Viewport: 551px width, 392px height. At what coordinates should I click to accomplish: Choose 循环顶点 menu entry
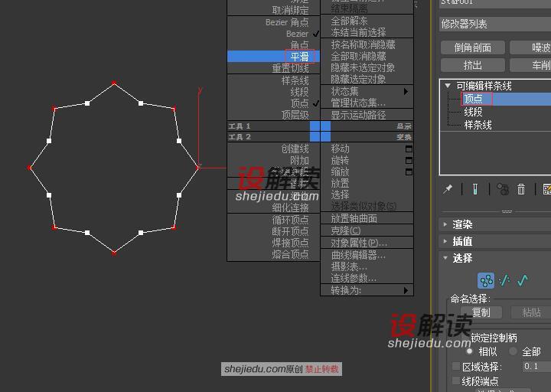(290, 220)
